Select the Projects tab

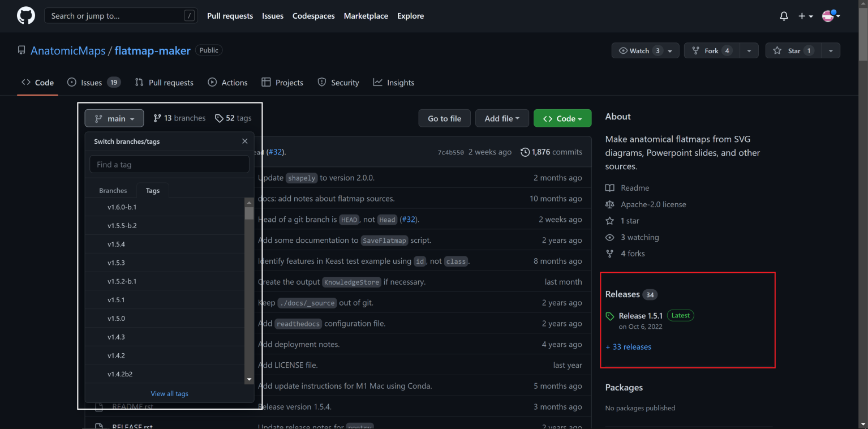point(282,83)
